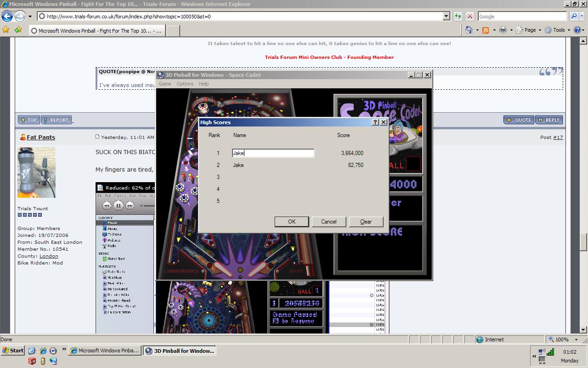The image size is (588, 368).
Task: Open the Tools dropdown menu
Action: [x=557, y=30]
